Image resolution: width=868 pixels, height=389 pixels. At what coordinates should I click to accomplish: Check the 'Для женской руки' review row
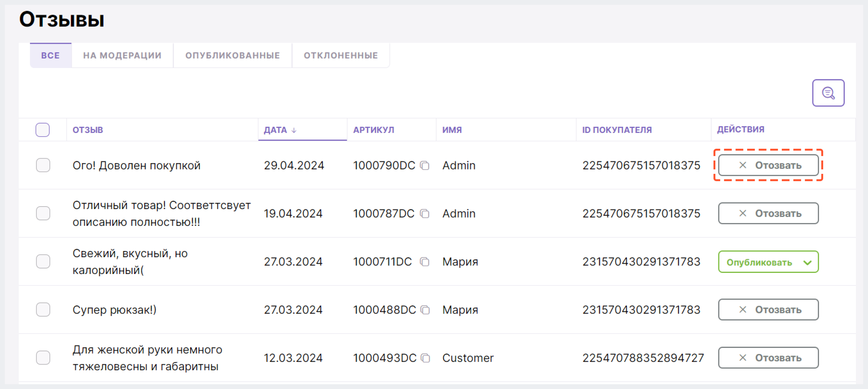[43, 358]
